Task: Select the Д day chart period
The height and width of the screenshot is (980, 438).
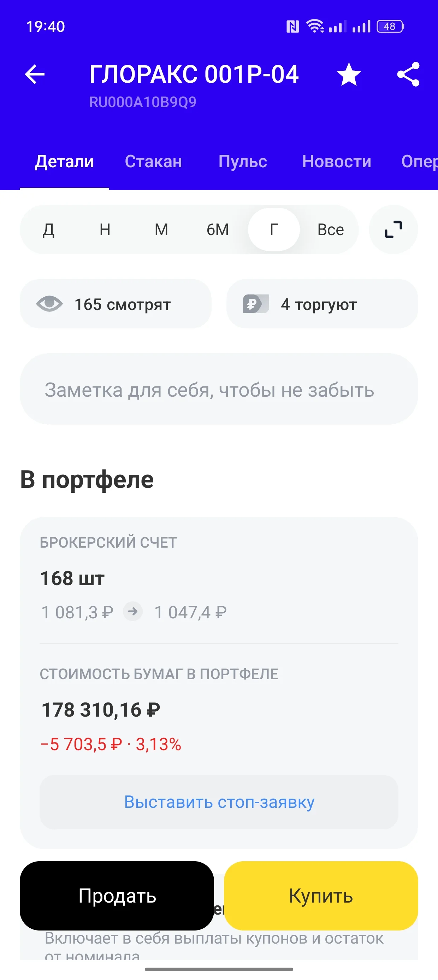Action: pos(48,229)
